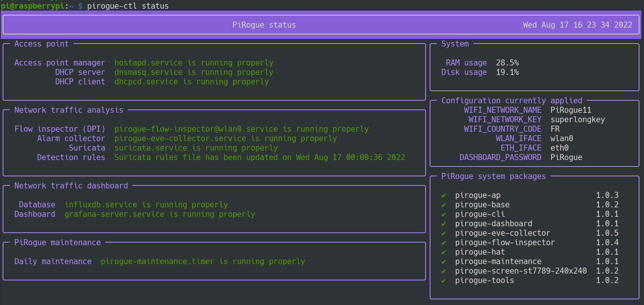
Task: Click the WIFI_NETWORK_NAME value PiRogue11
Action: tap(571, 110)
